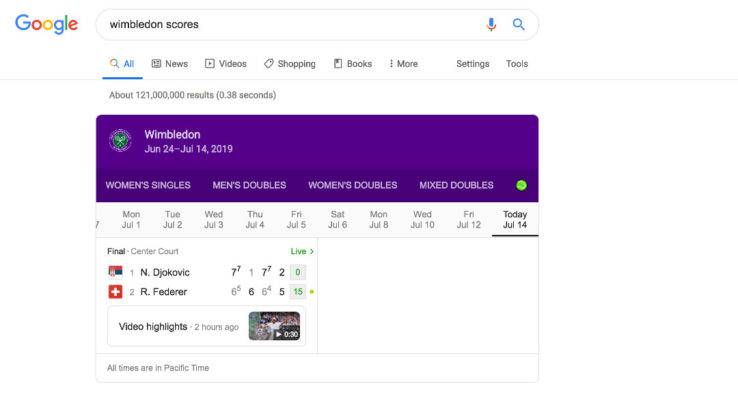738x410 pixels.
Task: Open the Live match details link
Action: click(302, 251)
